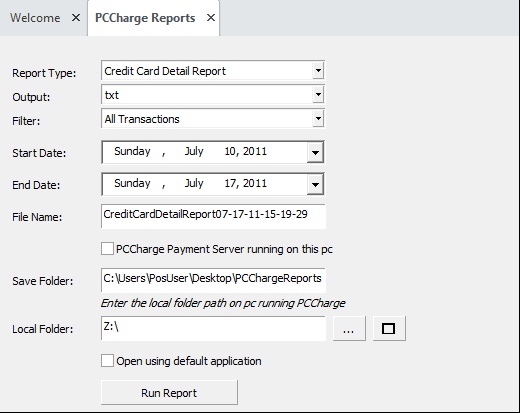Click the Credit Card Detail Report selection
The width and height of the screenshot is (520, 413).
(x=165, y=71)
